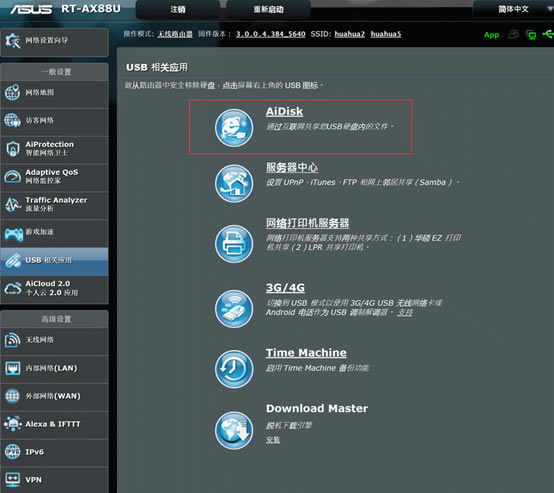Click the Traffic Analyzer waveform icon
The image size is (554, 493).
13,204
